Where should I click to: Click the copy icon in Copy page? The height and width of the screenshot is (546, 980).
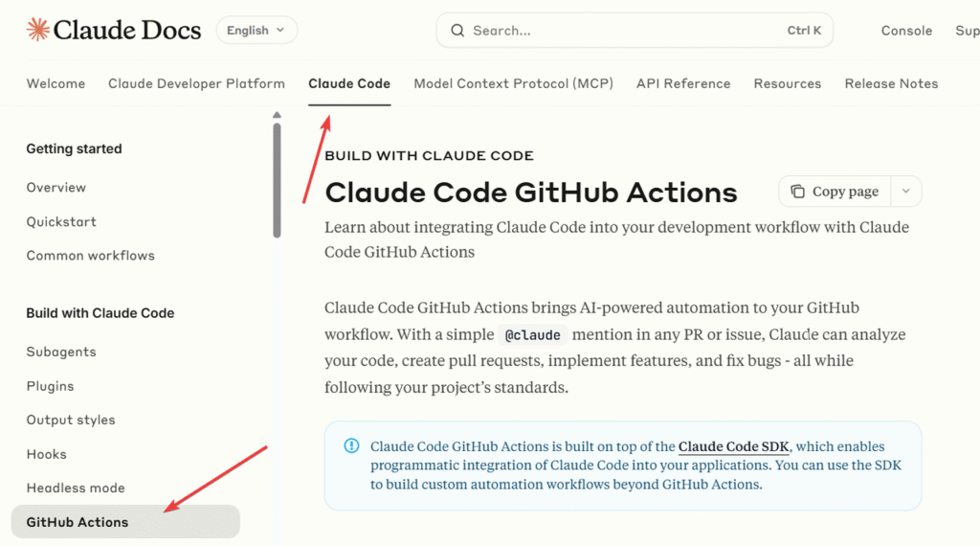point(797,192)
